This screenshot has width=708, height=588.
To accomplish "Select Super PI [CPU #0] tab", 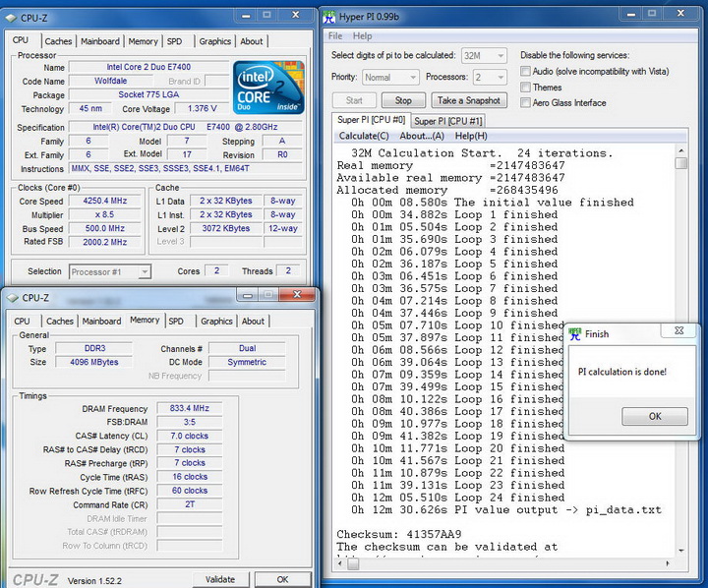I will click(x=371, y=120).
